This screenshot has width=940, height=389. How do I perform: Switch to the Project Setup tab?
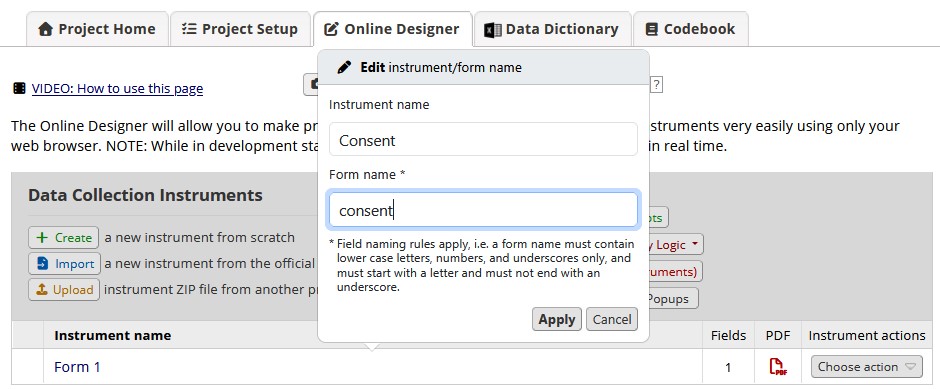click(240, 29)
